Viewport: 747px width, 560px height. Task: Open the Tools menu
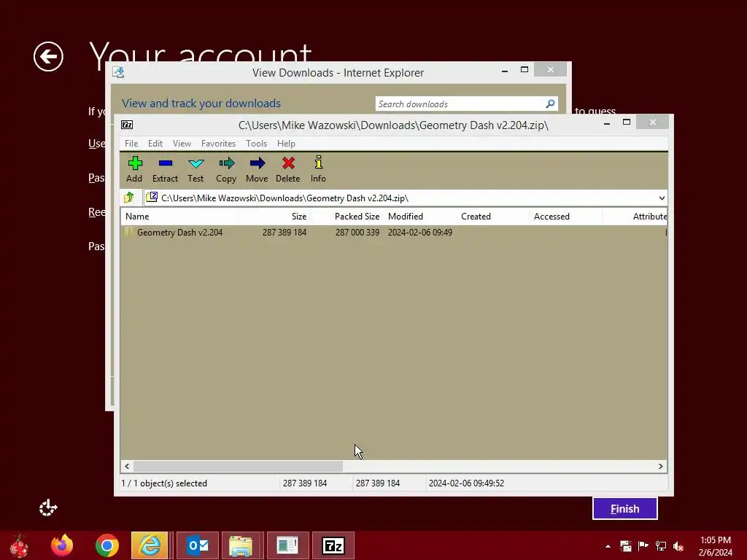tap(256, 144)
